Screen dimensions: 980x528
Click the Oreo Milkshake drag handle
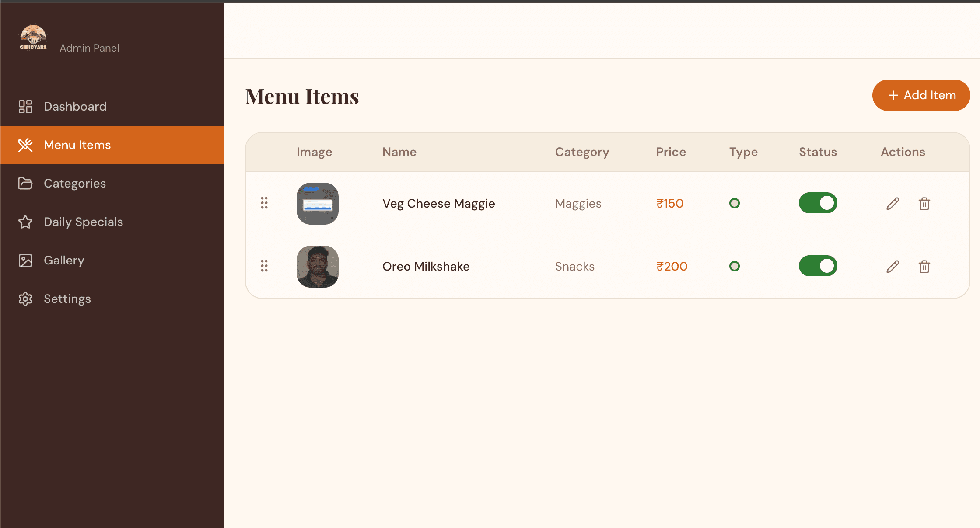(x=264, y=266)
